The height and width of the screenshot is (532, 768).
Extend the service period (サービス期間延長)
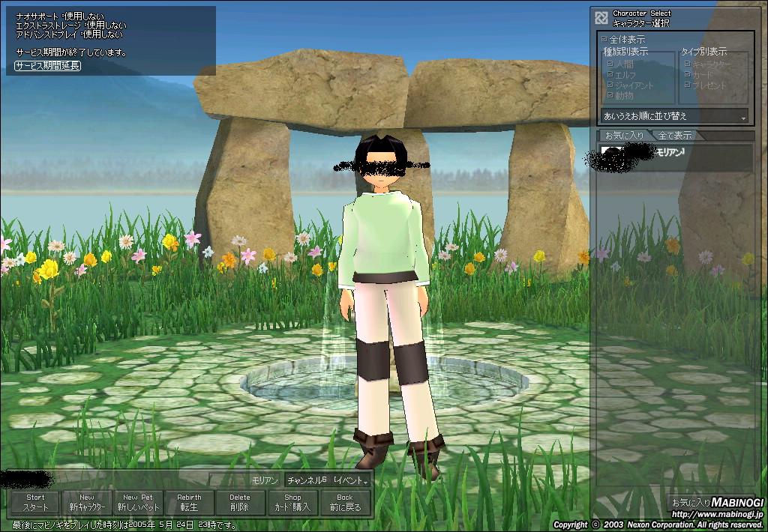(47, 66)
